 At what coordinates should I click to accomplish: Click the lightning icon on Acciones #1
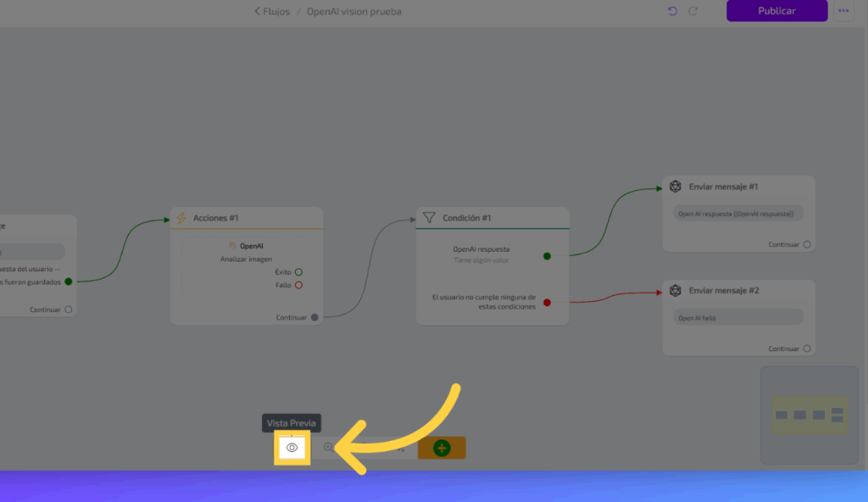coord(181,218)
